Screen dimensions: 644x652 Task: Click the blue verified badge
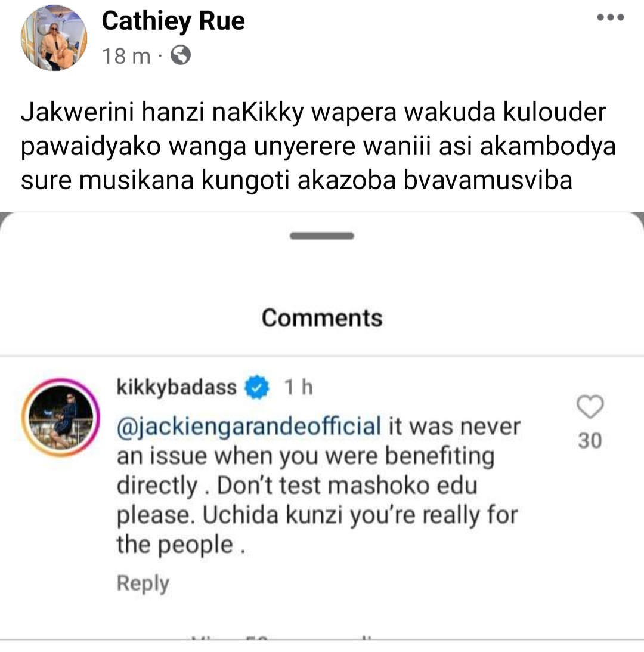257,387
